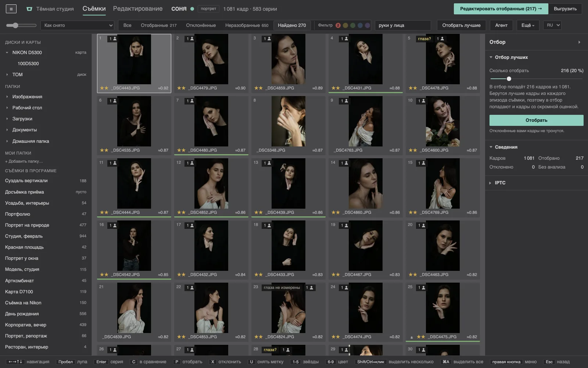Image resolution: width=588 pixels, height=368 pixels.
Task: Open the hamburger menu button
Action: tap(11, 9)
